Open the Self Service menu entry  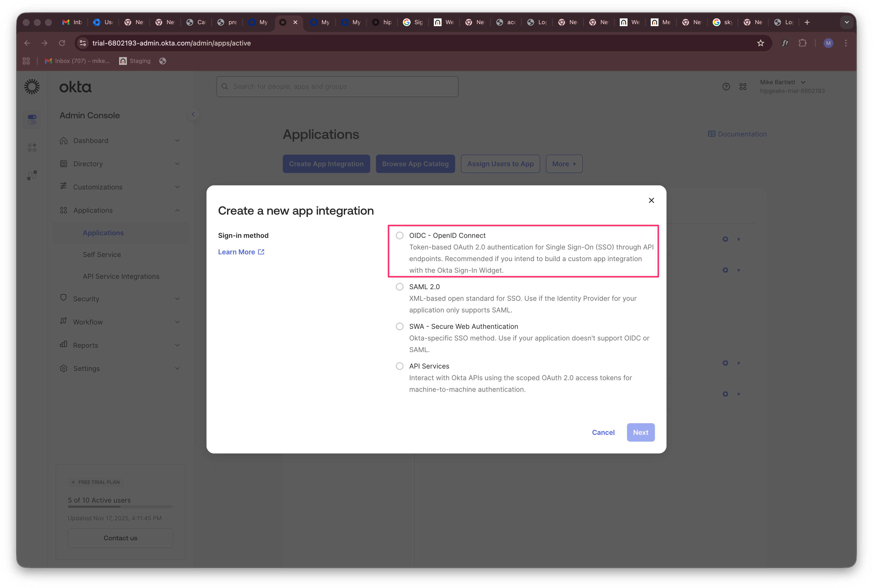(x=102, y=254)
